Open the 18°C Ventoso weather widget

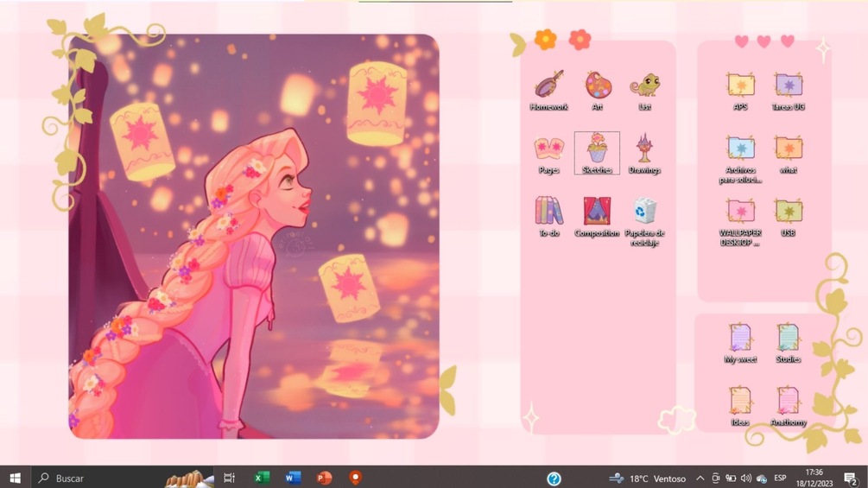(x=647, y=478)
